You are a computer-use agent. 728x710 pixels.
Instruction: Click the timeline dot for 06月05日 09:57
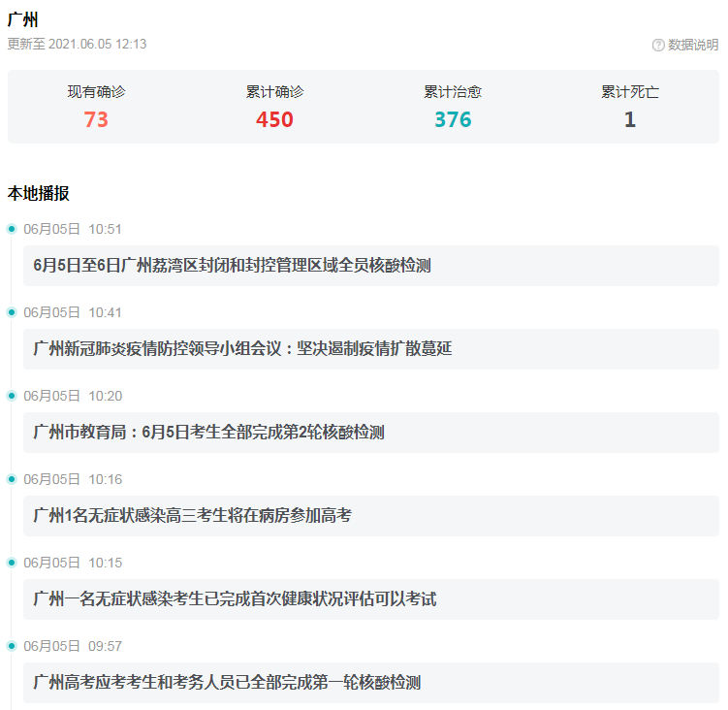pyautogui.click(x=12, y=646)
